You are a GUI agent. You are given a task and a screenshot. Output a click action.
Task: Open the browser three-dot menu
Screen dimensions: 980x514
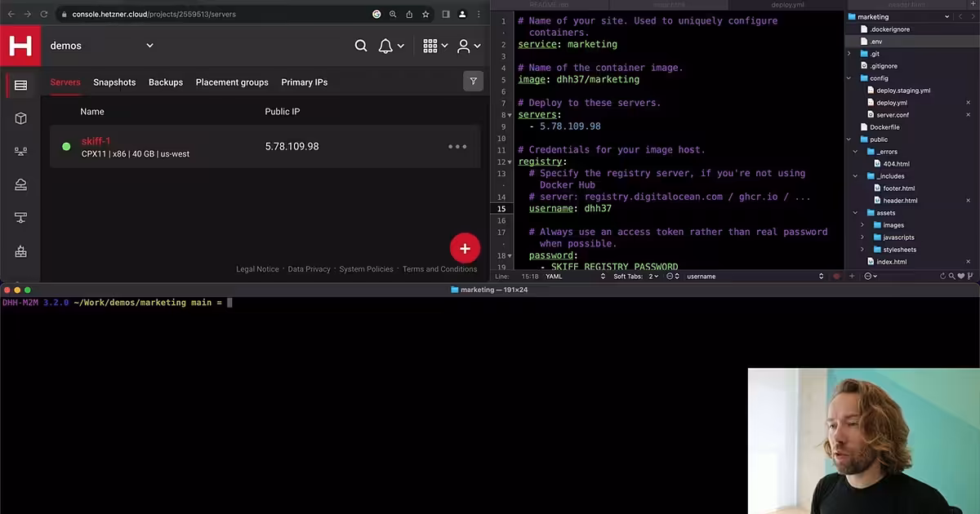(x=479, y=14)
